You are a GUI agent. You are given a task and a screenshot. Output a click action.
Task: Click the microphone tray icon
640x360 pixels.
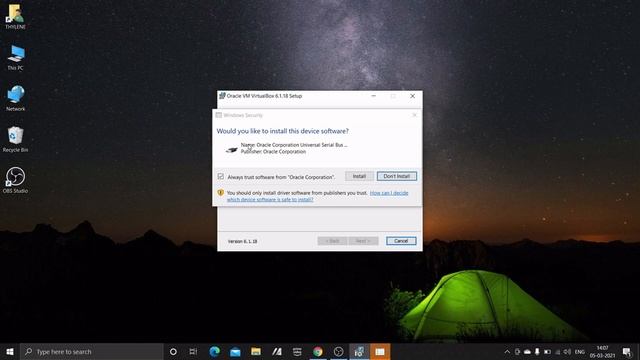pos(537,351)
